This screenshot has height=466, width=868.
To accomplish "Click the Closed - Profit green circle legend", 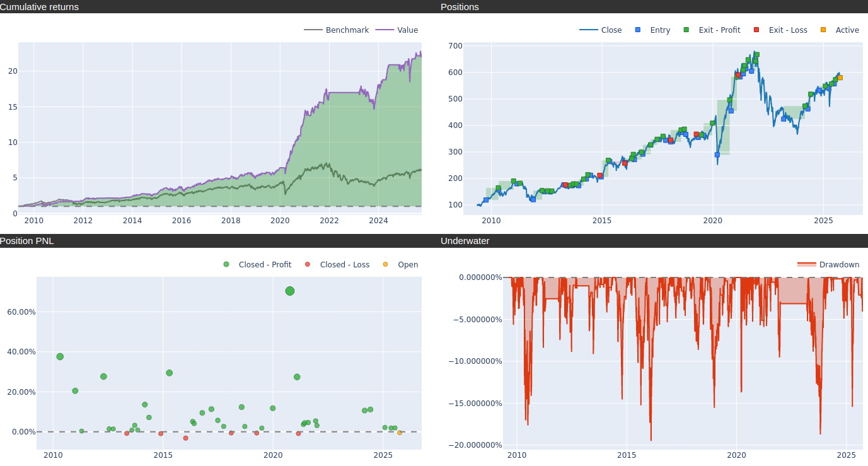I will (x=227, y=265).
